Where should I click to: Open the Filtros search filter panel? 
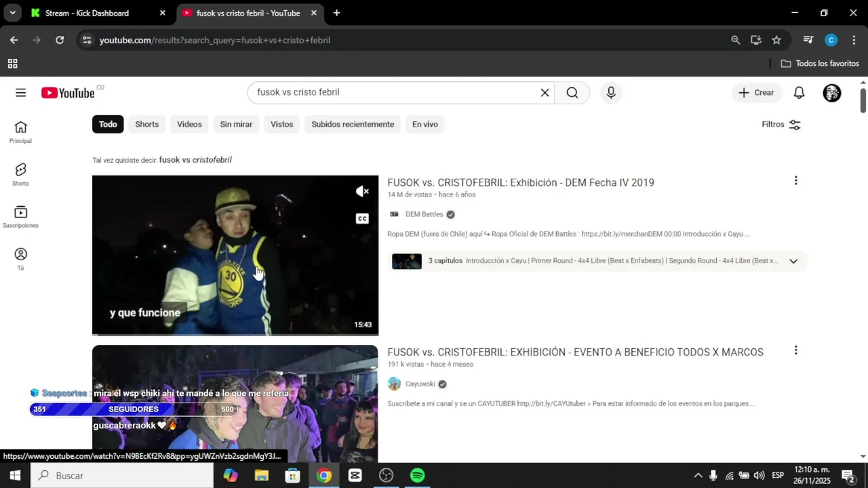tap(781, 125)
